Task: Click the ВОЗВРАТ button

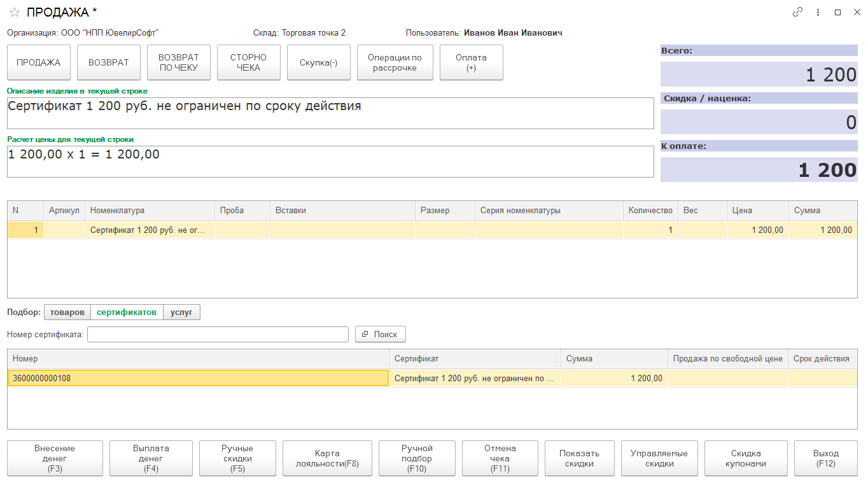Action: click(x=109, y=62)
